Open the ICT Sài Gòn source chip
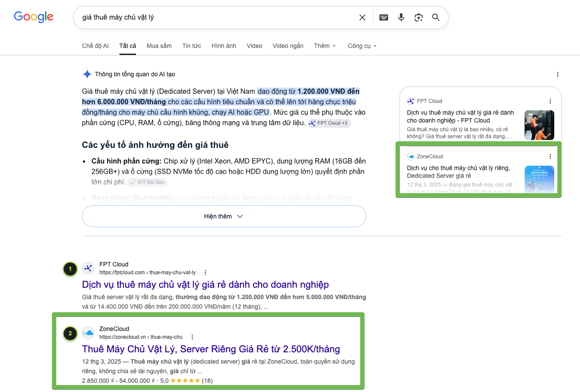The width and height of the screenshot is (580, 392). pos(148,182)
